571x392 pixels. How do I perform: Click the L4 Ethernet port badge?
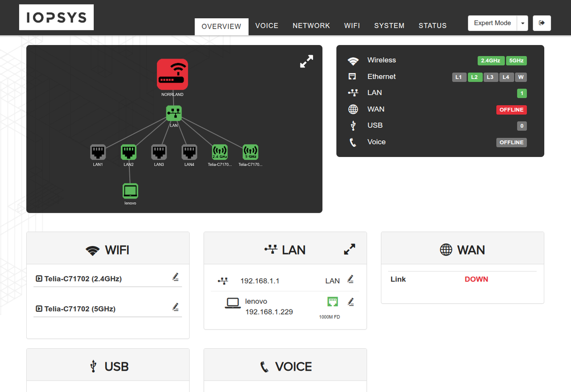(x=506, y=77)
